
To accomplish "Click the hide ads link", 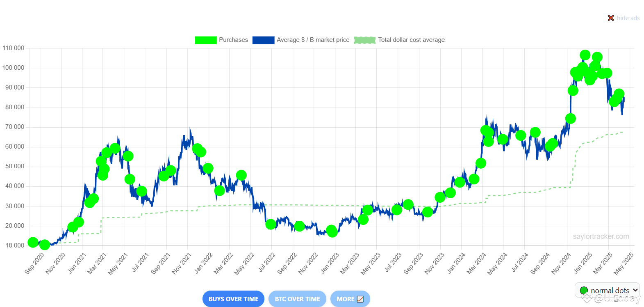I will [628, 18].
